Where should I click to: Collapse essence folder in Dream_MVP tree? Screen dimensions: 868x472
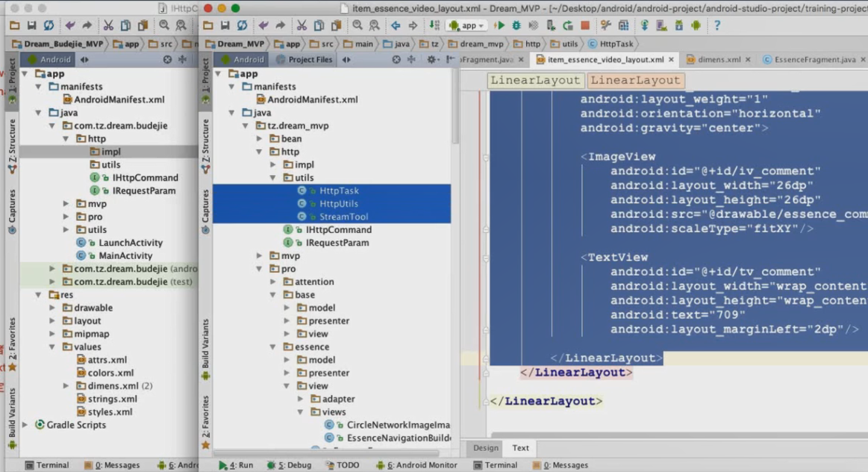(x=272, y=347)
